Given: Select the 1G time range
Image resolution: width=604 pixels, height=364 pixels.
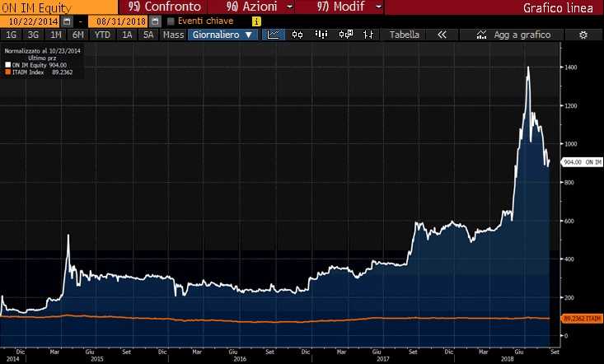Looking at the screenshot, I should (12, 35).
